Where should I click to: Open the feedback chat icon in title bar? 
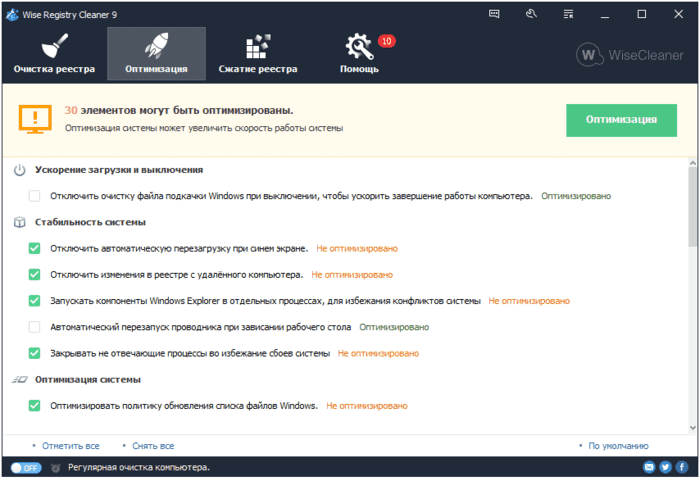[x=495, y=14]
